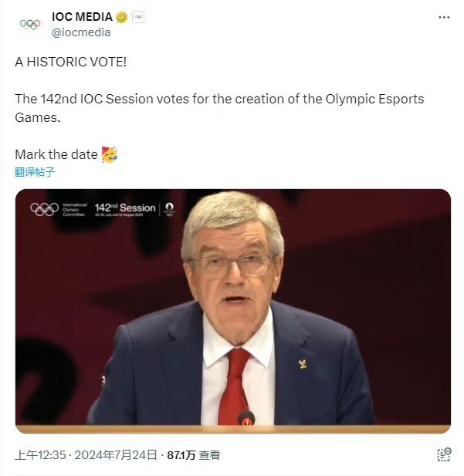Open the @iocmedia handle

81,32
